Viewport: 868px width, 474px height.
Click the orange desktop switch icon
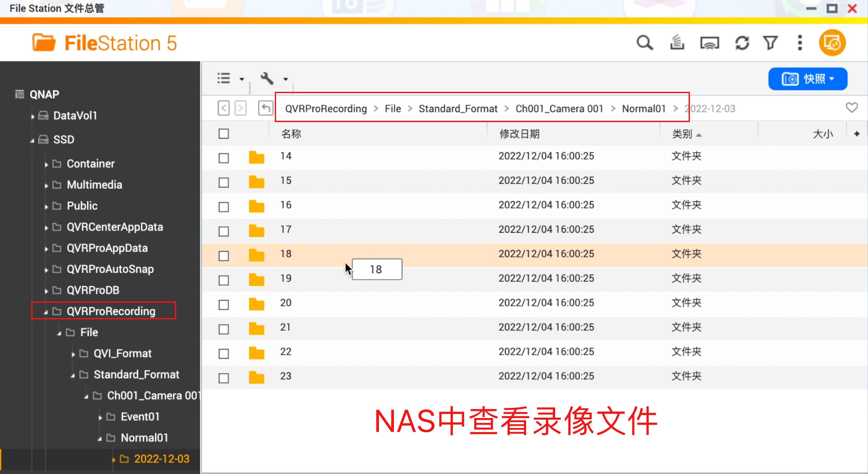point(832,42)
